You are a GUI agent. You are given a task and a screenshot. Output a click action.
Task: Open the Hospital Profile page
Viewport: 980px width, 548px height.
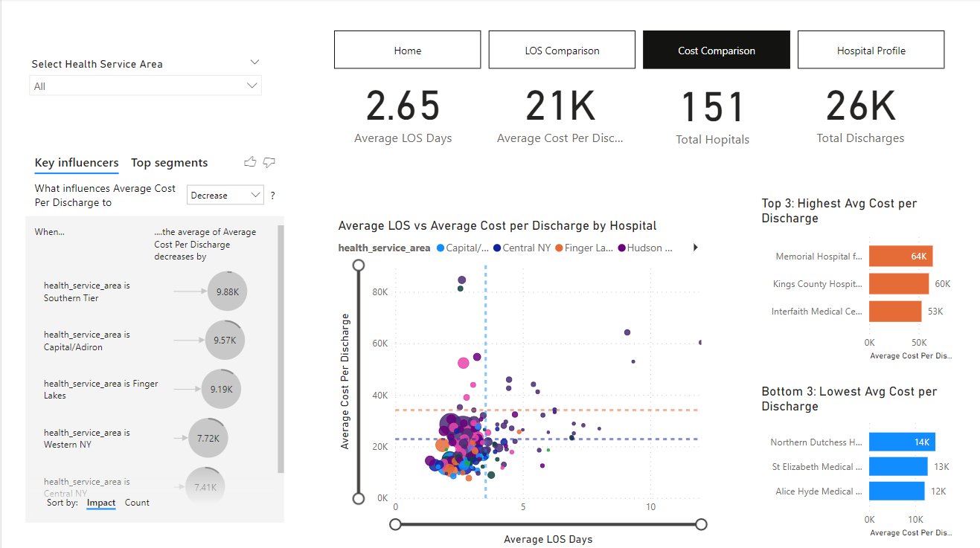[871, 51]
